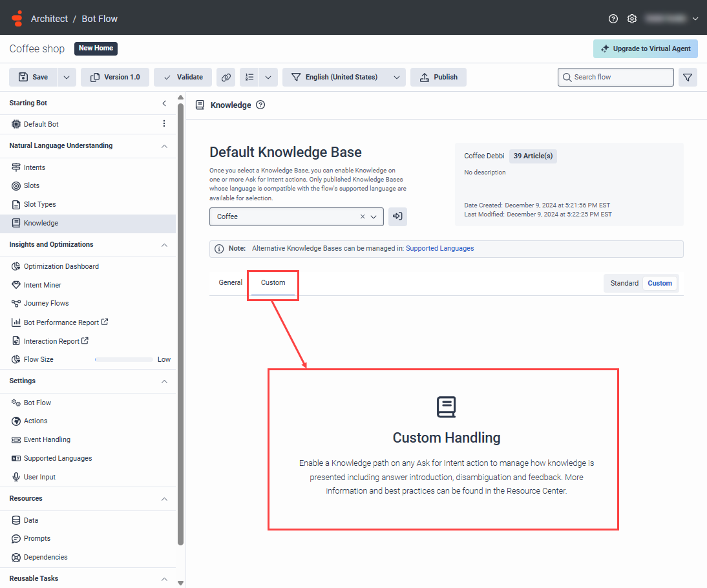Open the Save options dropdown arrow
This screenshot has height=588, width=707.
[67, 77]
